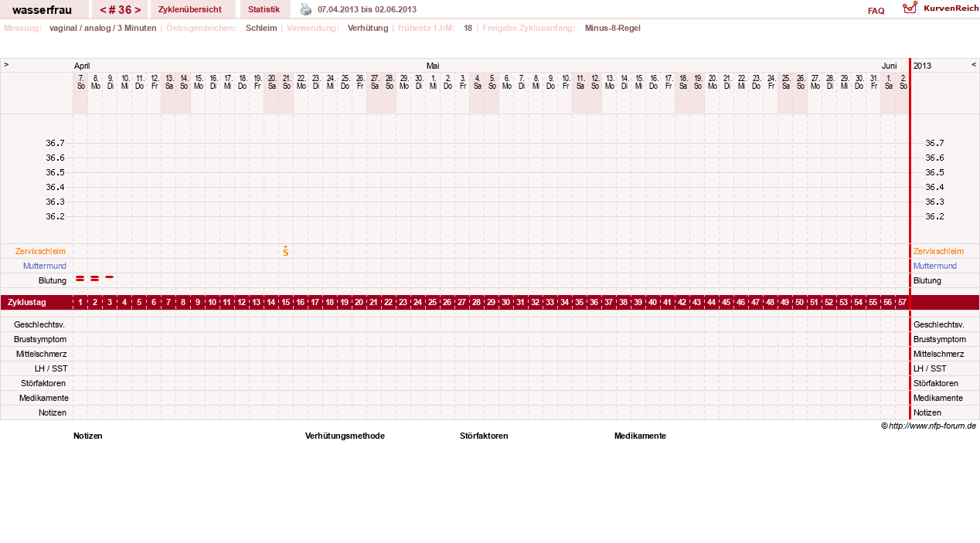The image size is (980, 543).
Task: Click the Geschlechtsv. label on the left side
Action: 40,324
